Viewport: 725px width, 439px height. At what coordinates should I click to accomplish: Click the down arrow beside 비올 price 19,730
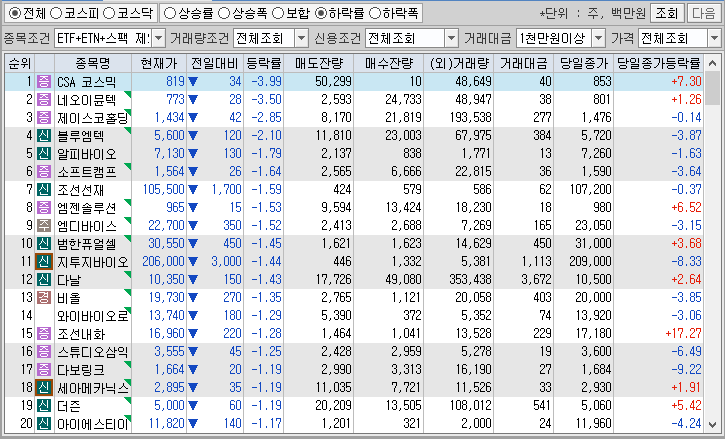tap(193, 298)
